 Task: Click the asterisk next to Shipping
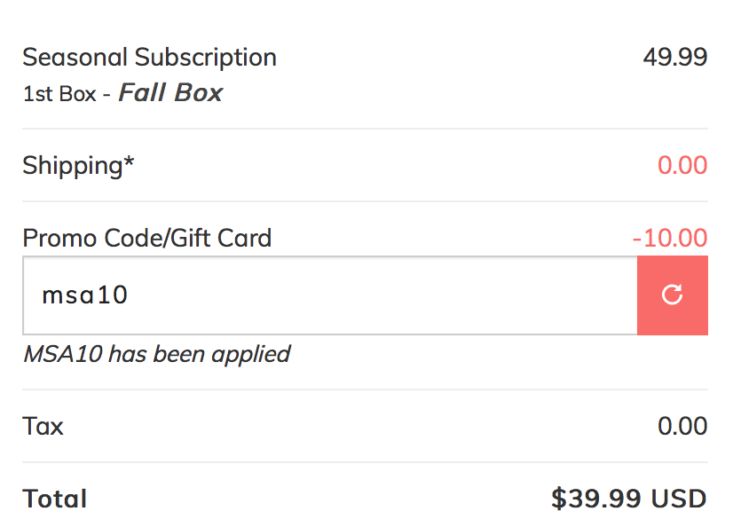[129, 161]
